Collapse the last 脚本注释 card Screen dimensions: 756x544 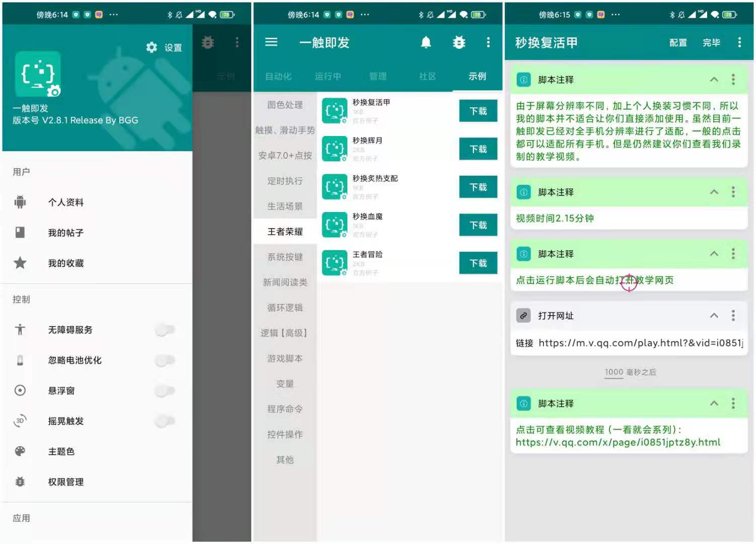point(714,403)
